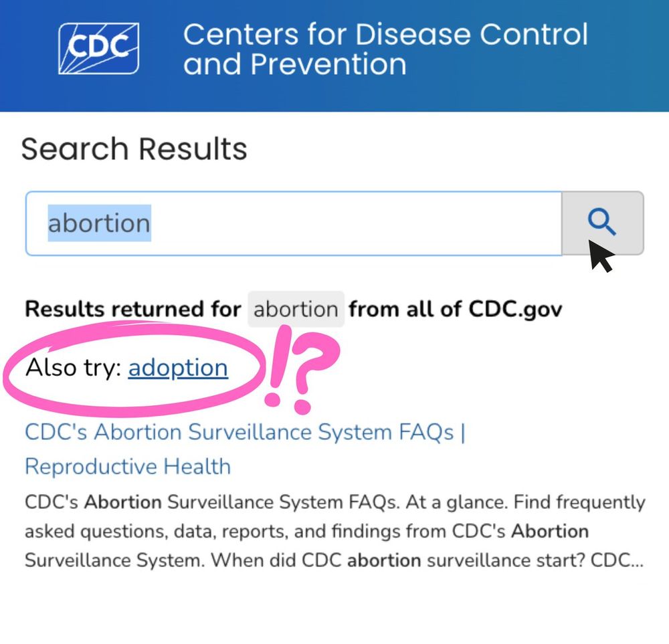
Task: Open 'CDC's Abortion Surveillance System FAQs' result
Action: point(245,432)
